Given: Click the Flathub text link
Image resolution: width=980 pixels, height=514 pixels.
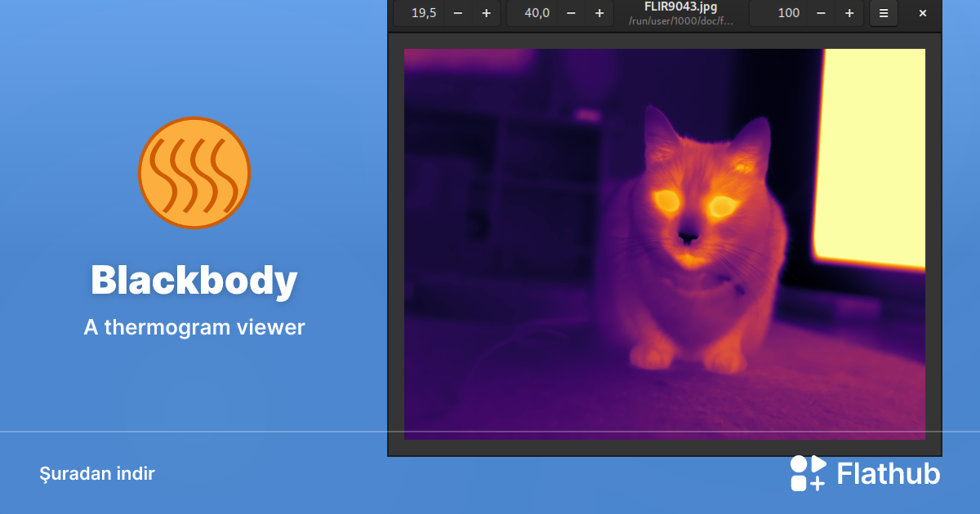Looking at the screenshot, I should click(888, 473).
